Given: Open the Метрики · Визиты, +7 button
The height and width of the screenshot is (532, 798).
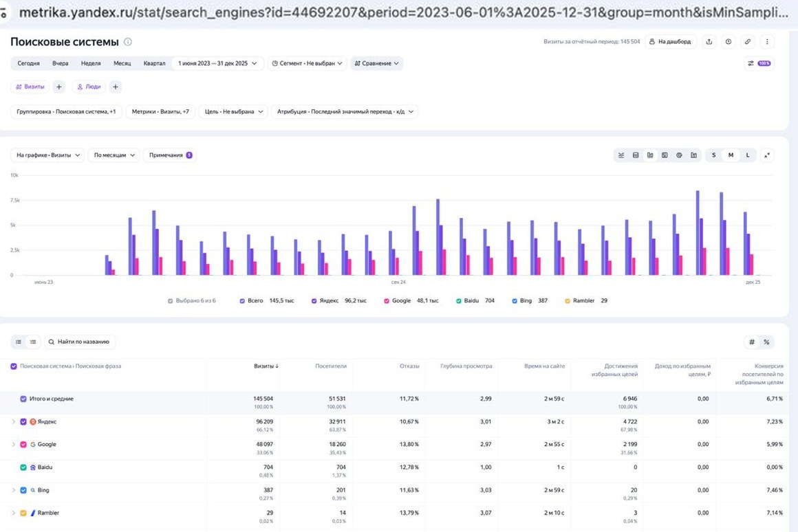Looking at the screenshot, I should click(x=160, y=112).
